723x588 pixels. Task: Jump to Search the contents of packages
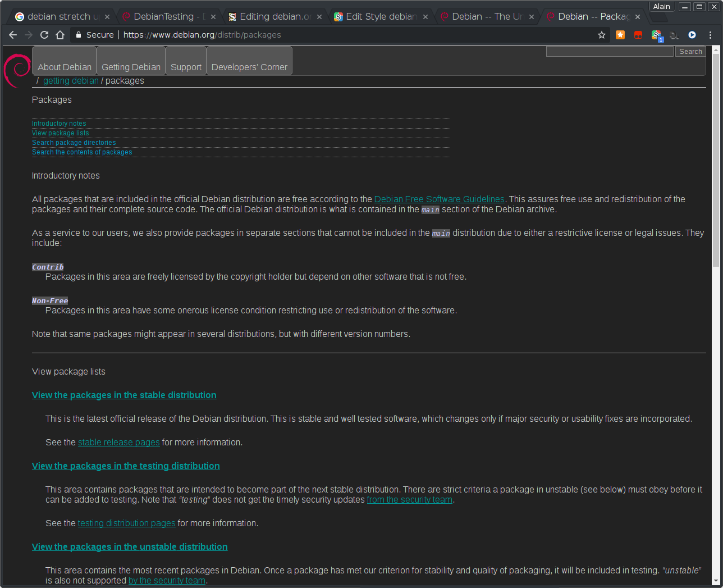pos(82,152)
